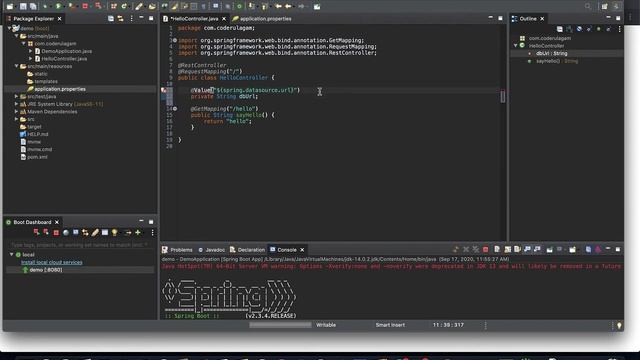Select HELP.md file in explorer
The image size is (640, 360).
(x=38, y=134)
